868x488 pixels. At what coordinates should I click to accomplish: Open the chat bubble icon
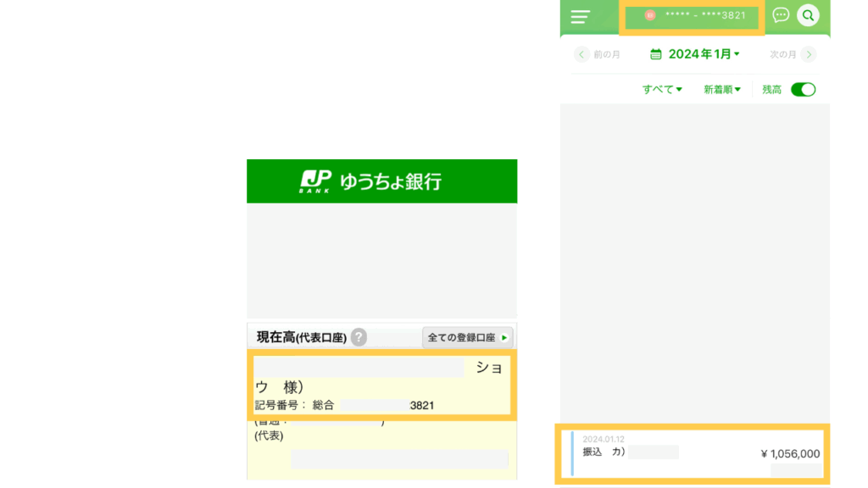pyautogui.click(x=781, y=15)
